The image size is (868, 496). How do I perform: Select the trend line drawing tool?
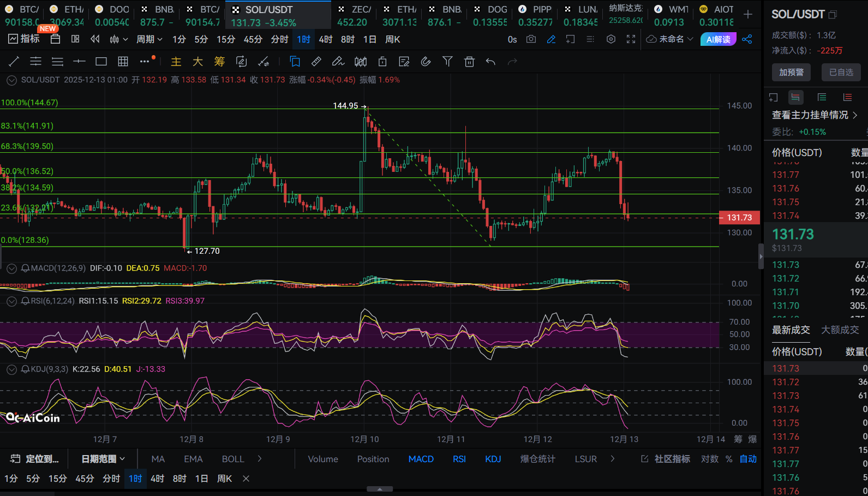pos(14,62)
